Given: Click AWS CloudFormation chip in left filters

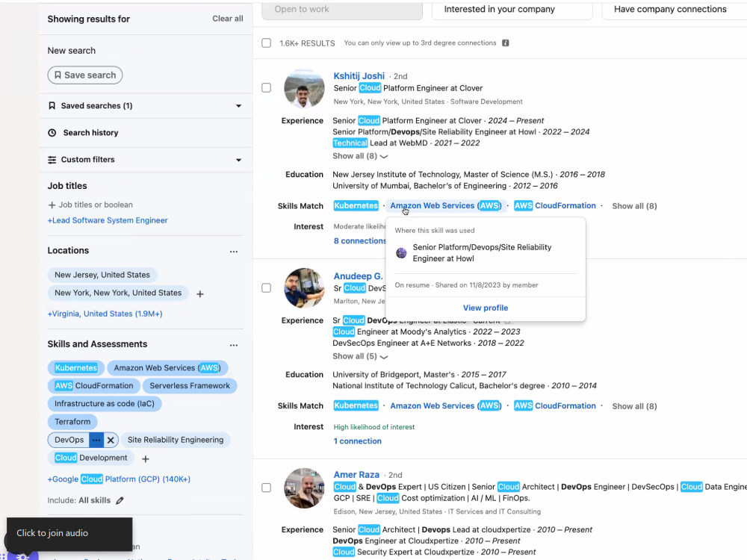Looking at the screenshot, I should pos(94,386).
